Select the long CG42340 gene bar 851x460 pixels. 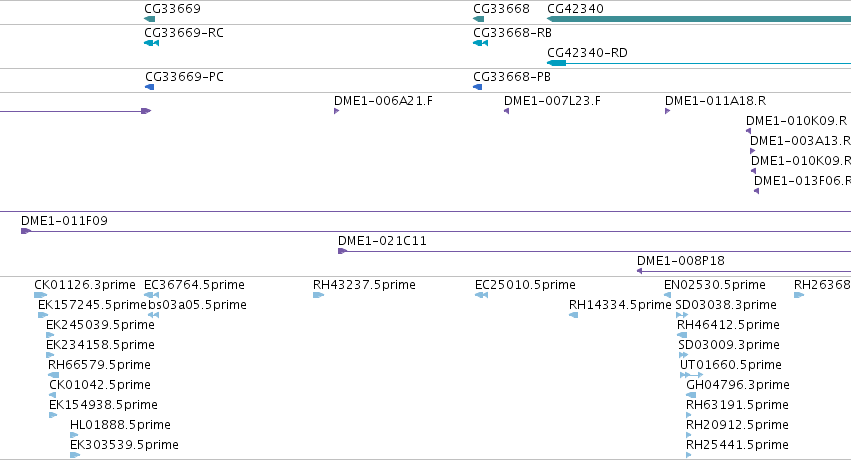click(x=699, y=19)
